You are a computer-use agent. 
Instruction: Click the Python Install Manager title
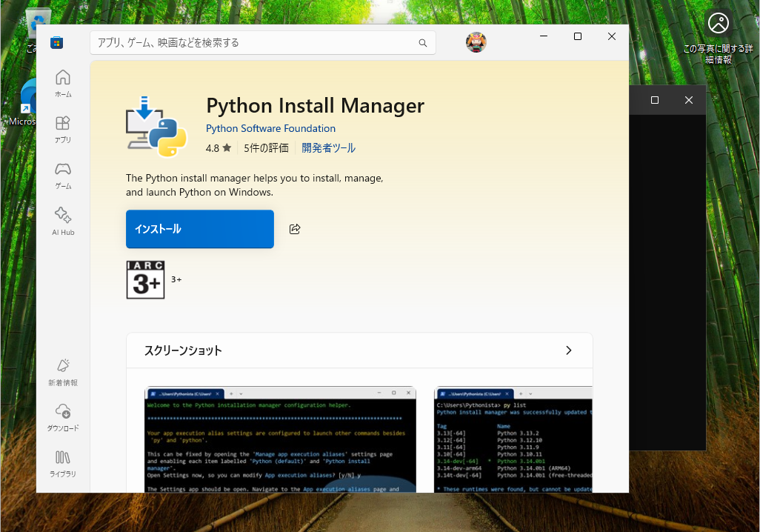click(315, 106)
